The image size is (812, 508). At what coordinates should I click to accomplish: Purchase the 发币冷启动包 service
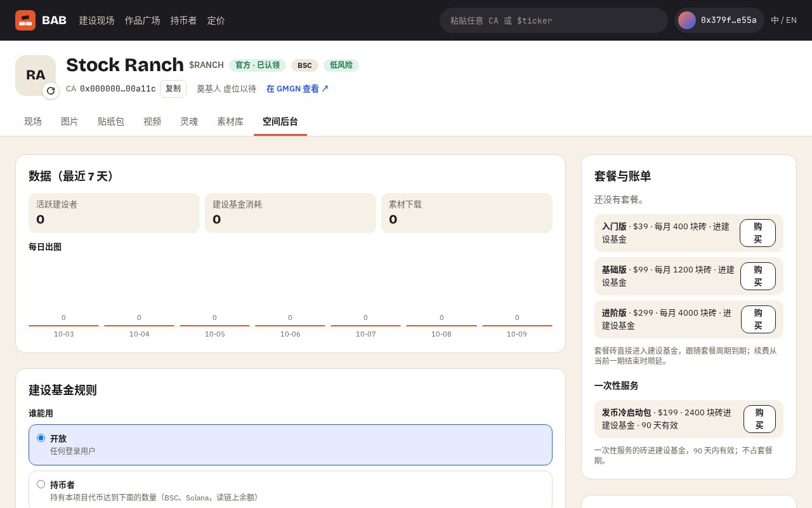759,419
